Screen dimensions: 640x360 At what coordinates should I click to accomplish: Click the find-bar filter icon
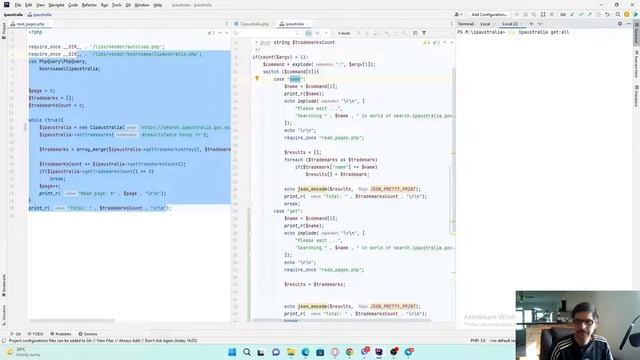point(424,33)
